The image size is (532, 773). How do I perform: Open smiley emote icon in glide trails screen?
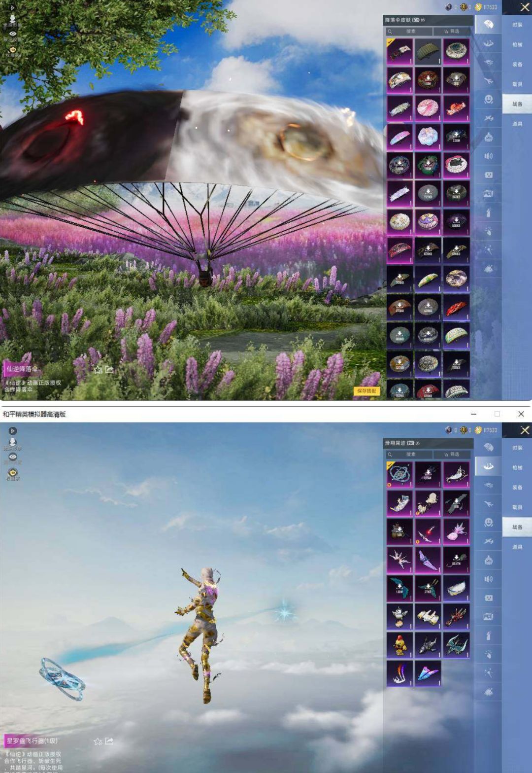pos(488,523)
